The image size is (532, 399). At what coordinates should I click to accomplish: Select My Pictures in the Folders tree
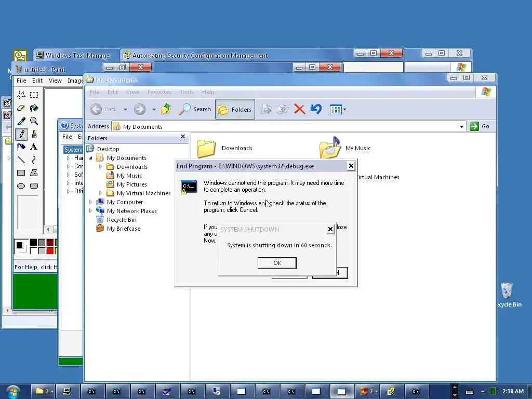coord(131,184)
